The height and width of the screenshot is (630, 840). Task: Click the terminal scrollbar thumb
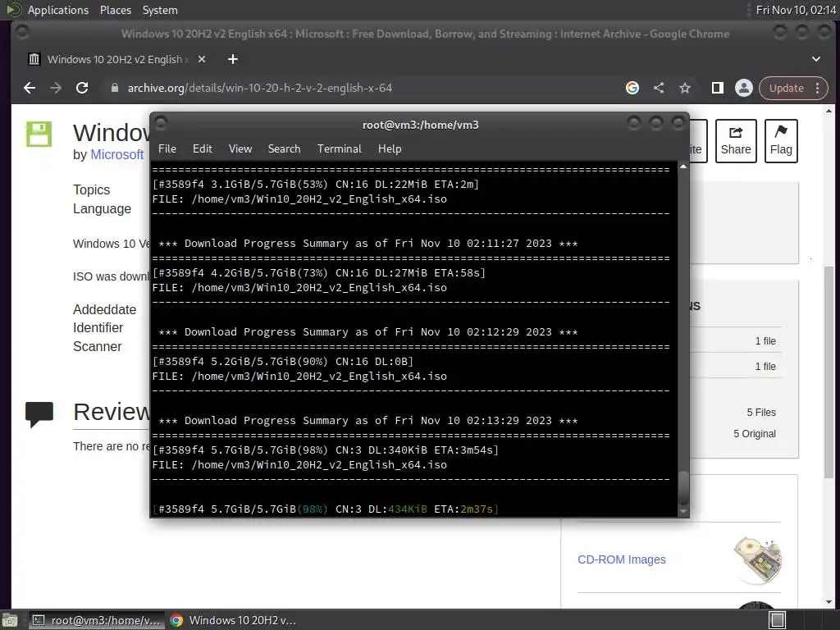pos(683,487)
